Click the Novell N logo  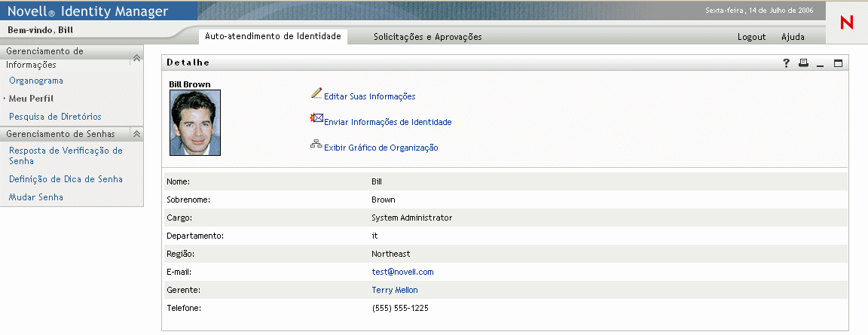pos(846,23)
